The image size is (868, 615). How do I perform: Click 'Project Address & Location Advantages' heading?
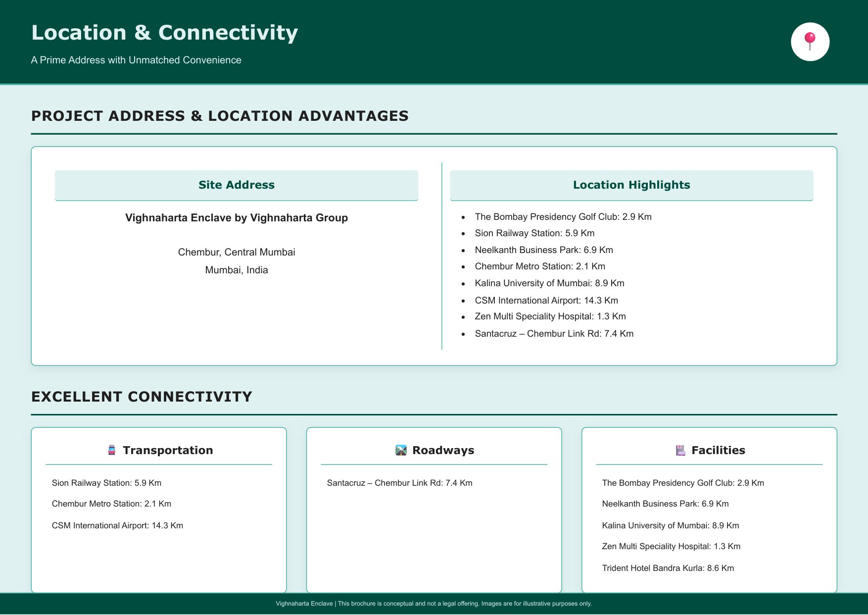(x=220, y=116)
